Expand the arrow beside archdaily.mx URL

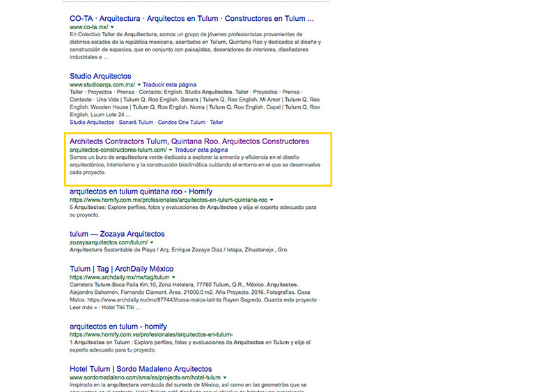173,277
